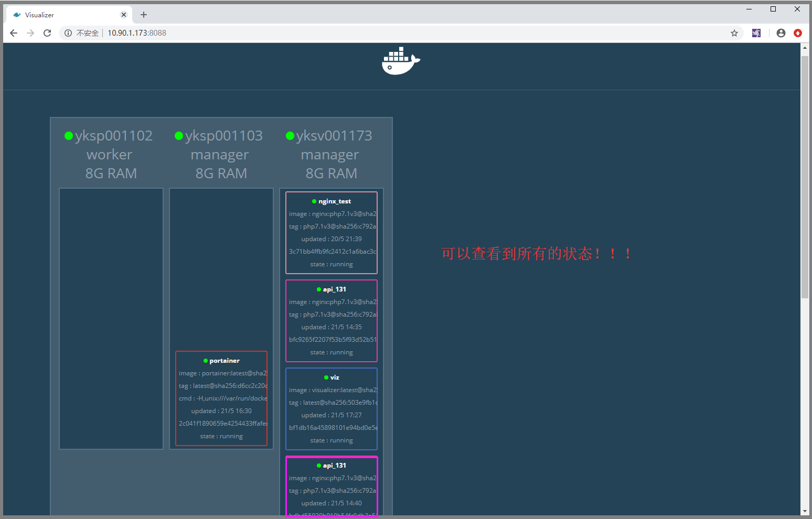812x519 pixels.
Task: Select the viz container card
Action: click(331, 409)
